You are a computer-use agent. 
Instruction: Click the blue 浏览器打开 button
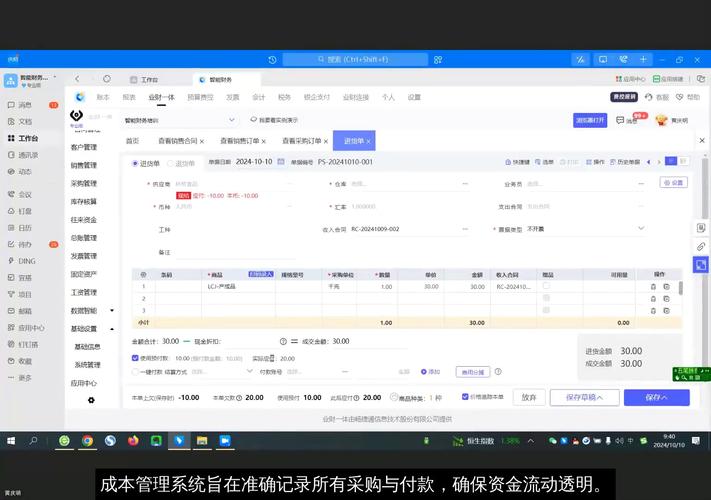click(590, 120)
